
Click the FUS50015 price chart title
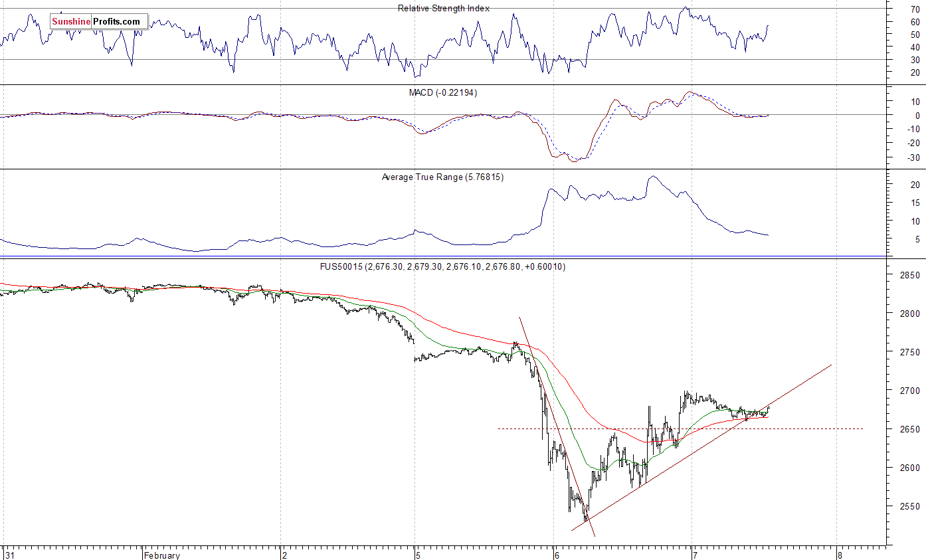point(442,266)
